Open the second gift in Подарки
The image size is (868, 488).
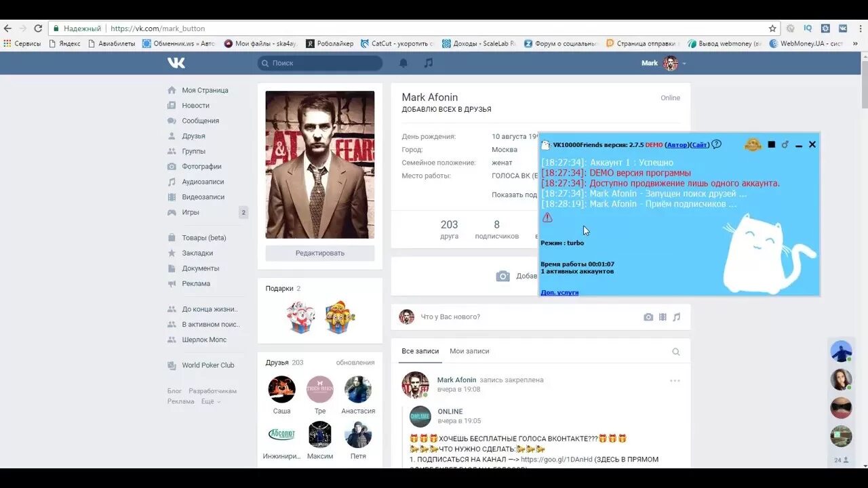(x=340, y=317)
